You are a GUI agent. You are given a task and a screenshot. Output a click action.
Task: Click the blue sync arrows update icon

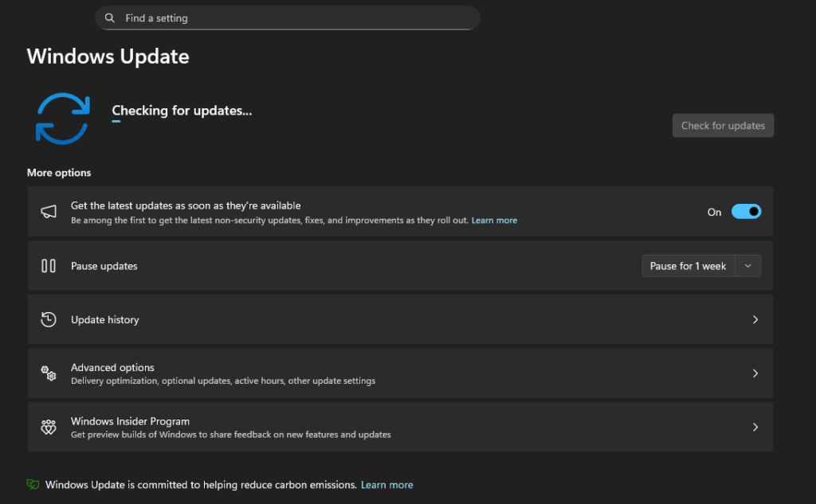tap(62, 119)
